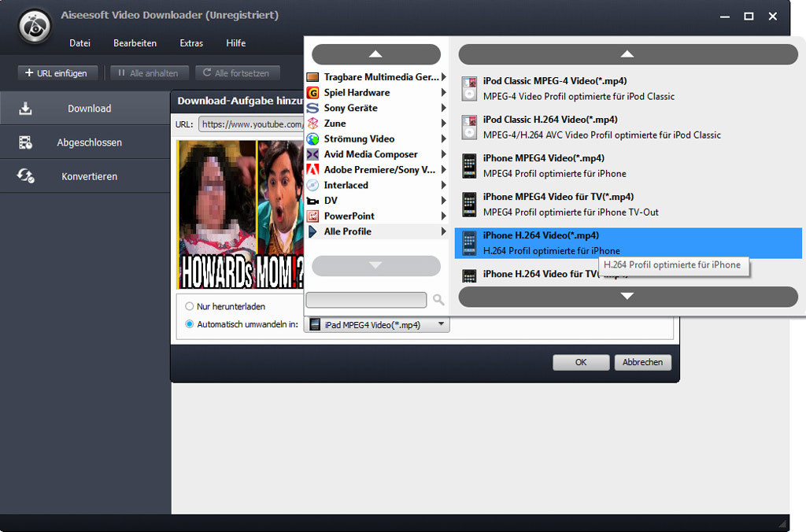The height and width of the screenshot is (532, 806).
Task: Click the Download sidebar arrow icon
Action: pyautogui.click(x=25, y=109)
